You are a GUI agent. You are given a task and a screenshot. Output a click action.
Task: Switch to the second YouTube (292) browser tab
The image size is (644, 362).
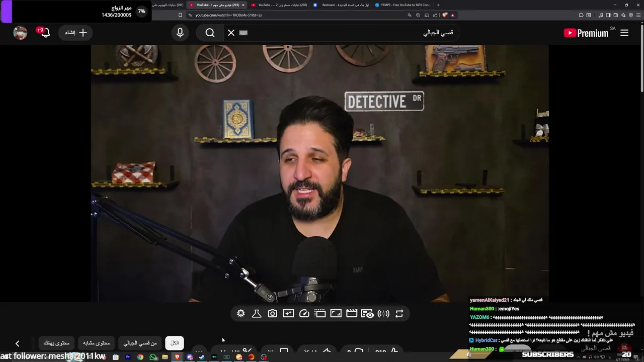click(x=279, y=5)
